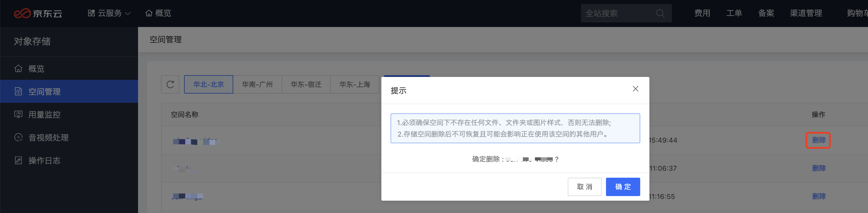Click the 对象存储 sidebar heading
This screenshot has height=213, width=868.
coord(32,41)
